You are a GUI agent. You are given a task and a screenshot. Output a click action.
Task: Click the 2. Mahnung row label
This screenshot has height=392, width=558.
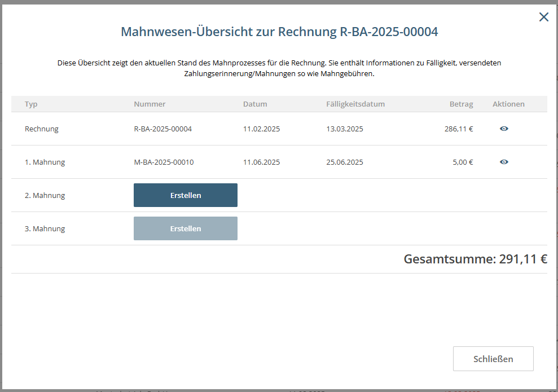[x=45, y=195]
